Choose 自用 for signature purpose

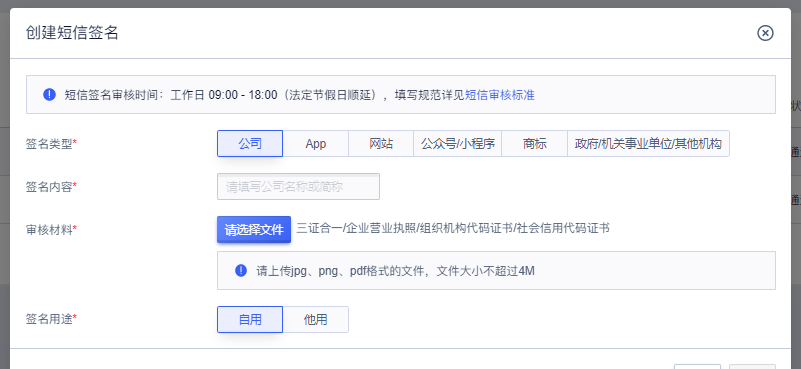coord(250,319)
